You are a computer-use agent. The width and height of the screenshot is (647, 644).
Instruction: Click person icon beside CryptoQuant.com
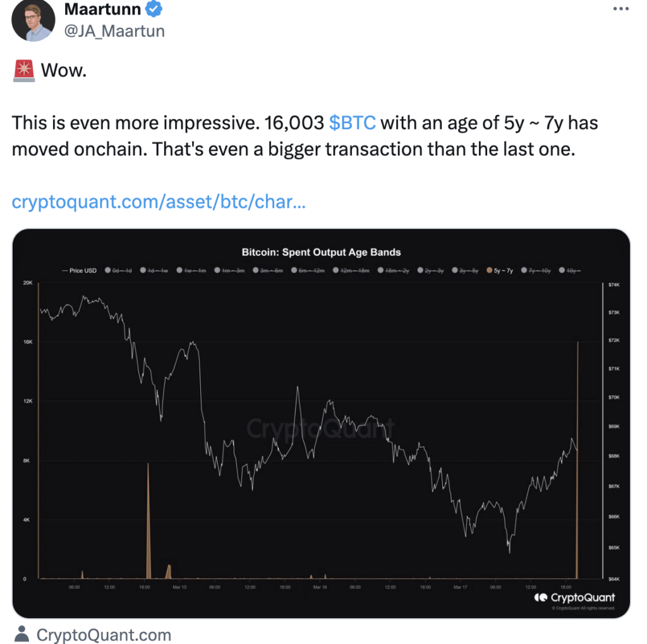click(x=22, y=633)
